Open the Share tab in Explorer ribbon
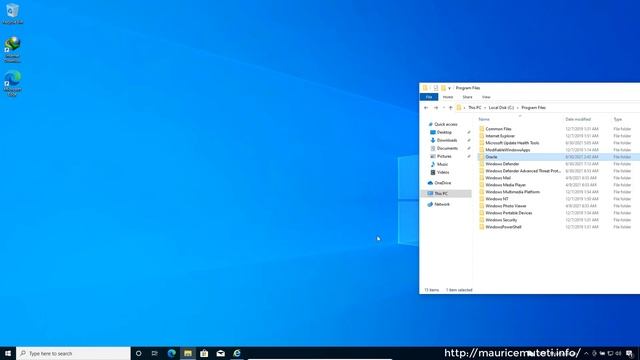The height and width of the screenshot is (360, 640). (x=467, y=97)
